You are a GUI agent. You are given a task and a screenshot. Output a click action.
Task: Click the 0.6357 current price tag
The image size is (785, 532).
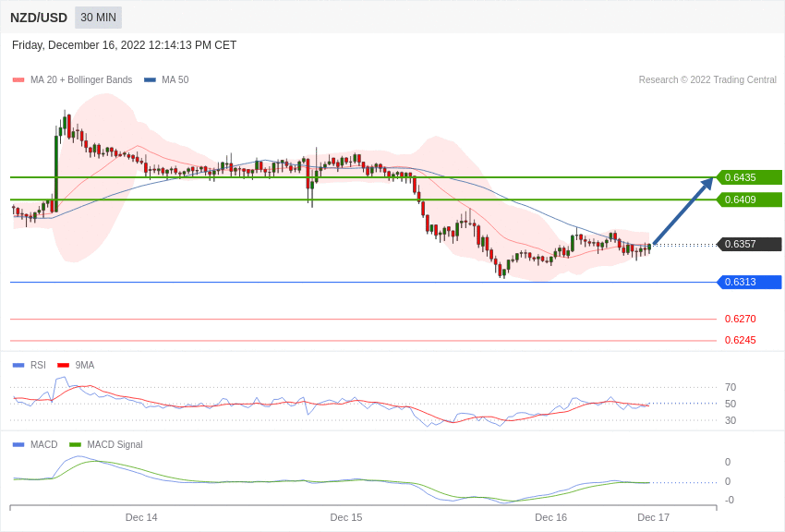[x=748, y=244]
